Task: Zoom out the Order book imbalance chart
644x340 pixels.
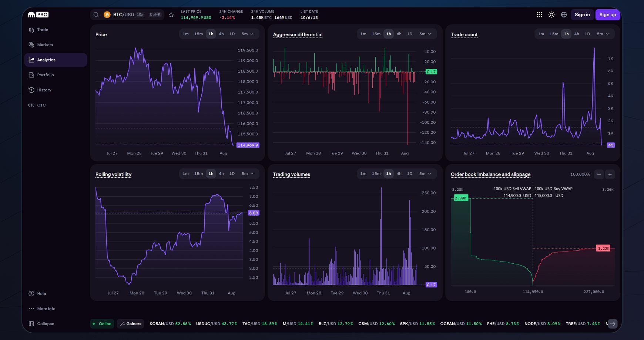Action: [x=600, y=174]
